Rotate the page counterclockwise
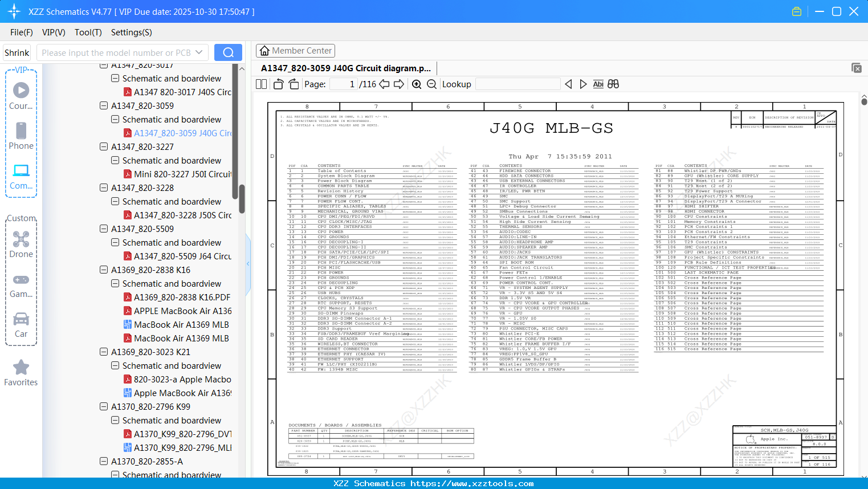The width and height of the screenshot is (868, 489). tap(279, 84)
